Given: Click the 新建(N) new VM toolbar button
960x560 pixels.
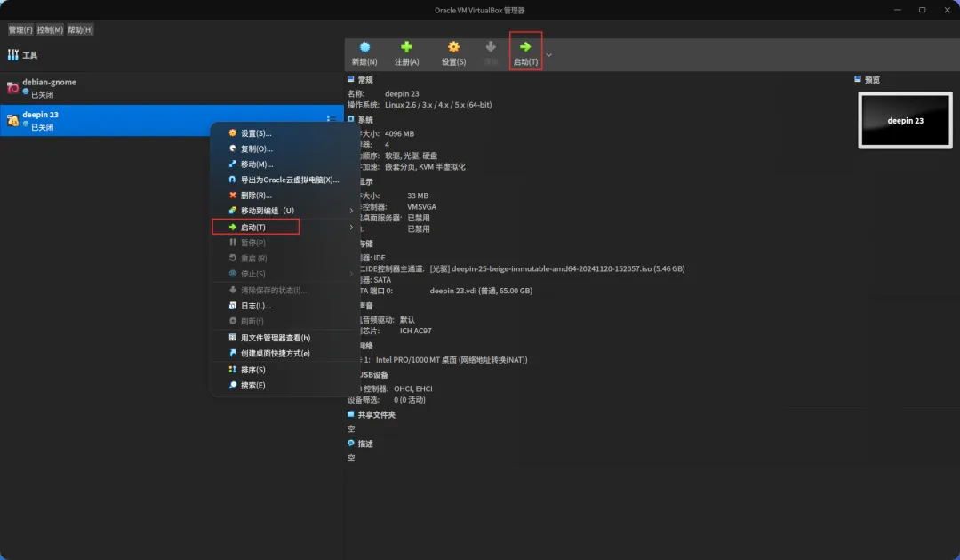Looking at the screenshot, I should pyautogui.click(x=364, y=54).
